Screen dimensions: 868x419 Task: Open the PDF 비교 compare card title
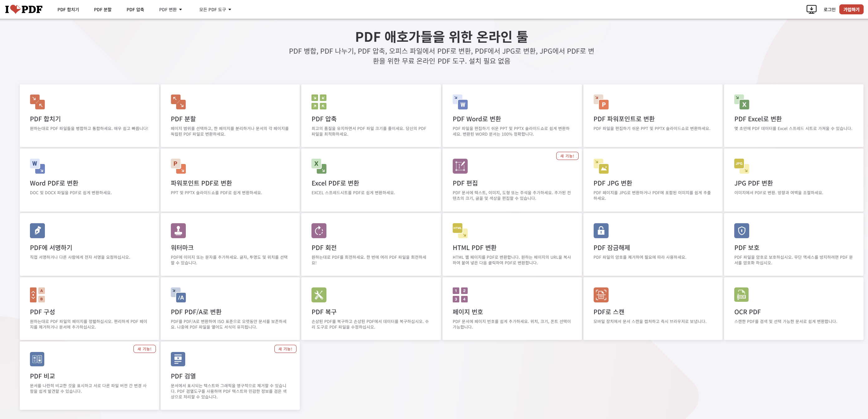point(42,376)
